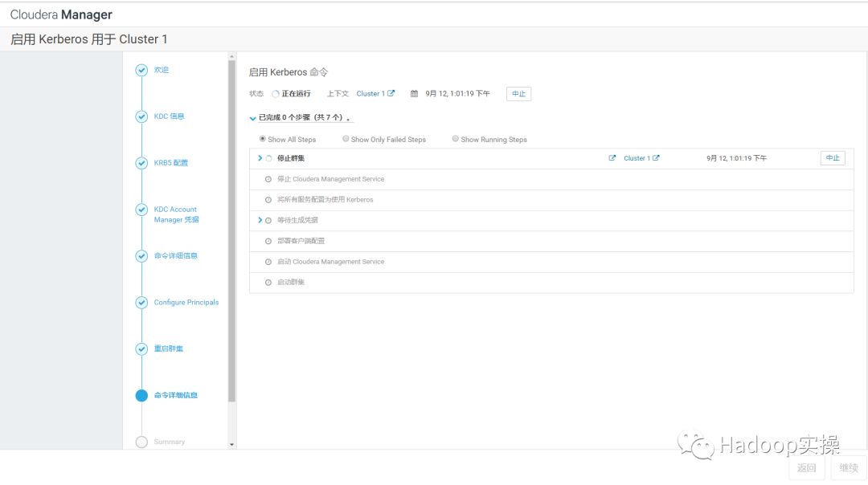Click the pending clock icon for 启动 Cloudera Management Service
This screenshot has height=485, width=868.
pos(268,262)
